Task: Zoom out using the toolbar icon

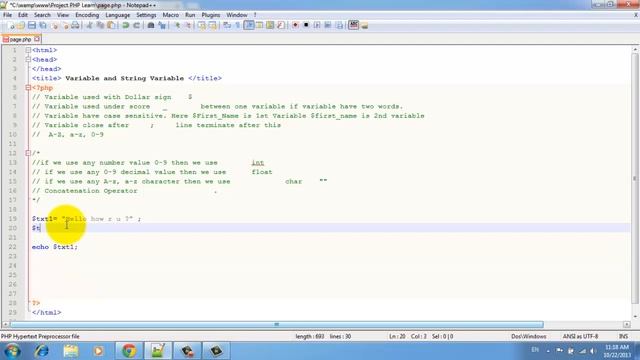Action: pos(188,25)
